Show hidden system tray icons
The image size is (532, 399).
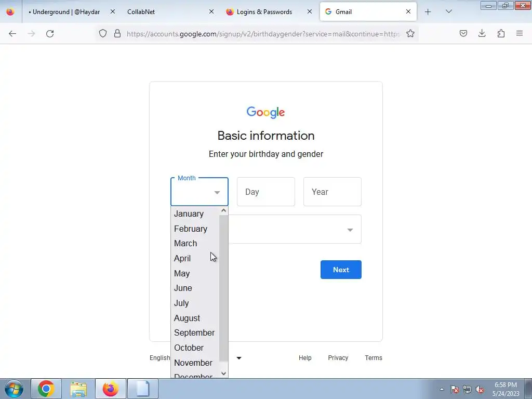click(442, 389)
